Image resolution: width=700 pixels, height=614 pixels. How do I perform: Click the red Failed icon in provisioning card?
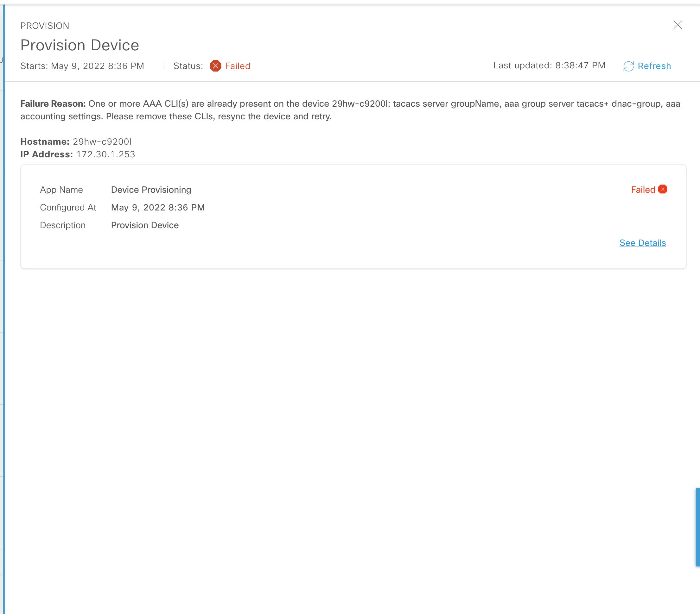[x=662, y=189]
